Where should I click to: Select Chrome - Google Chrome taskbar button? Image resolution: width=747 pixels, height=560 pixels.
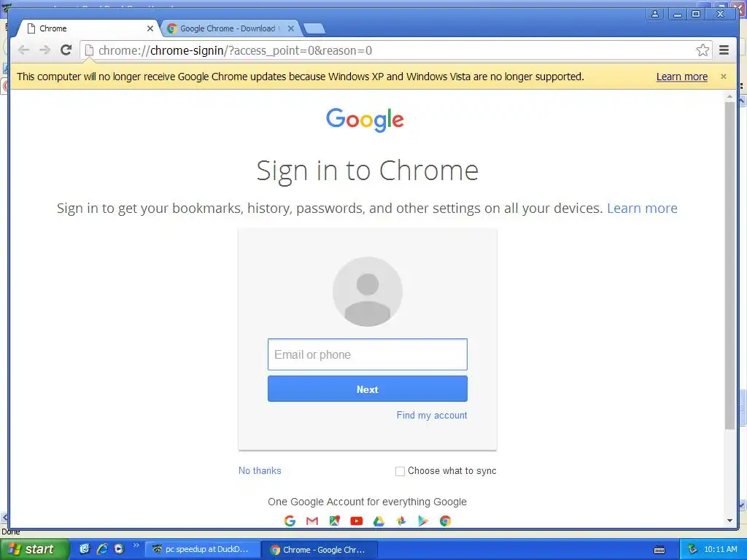pos(320,550)
